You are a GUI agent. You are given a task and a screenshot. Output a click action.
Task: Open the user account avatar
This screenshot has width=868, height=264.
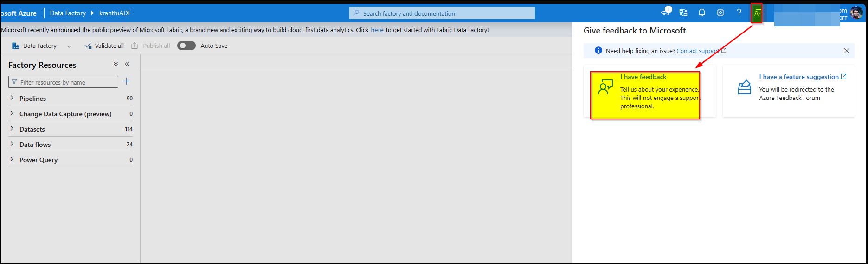(856, 13)
